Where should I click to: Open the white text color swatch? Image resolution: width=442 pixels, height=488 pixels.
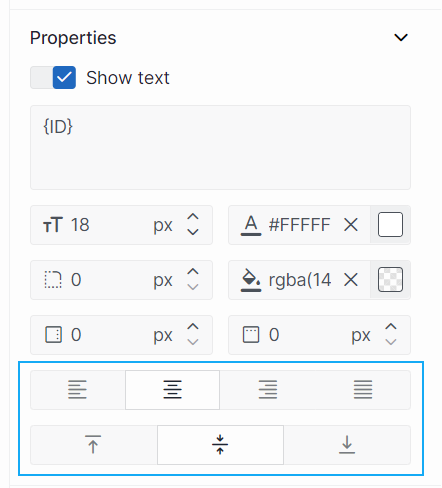[390, 225]
